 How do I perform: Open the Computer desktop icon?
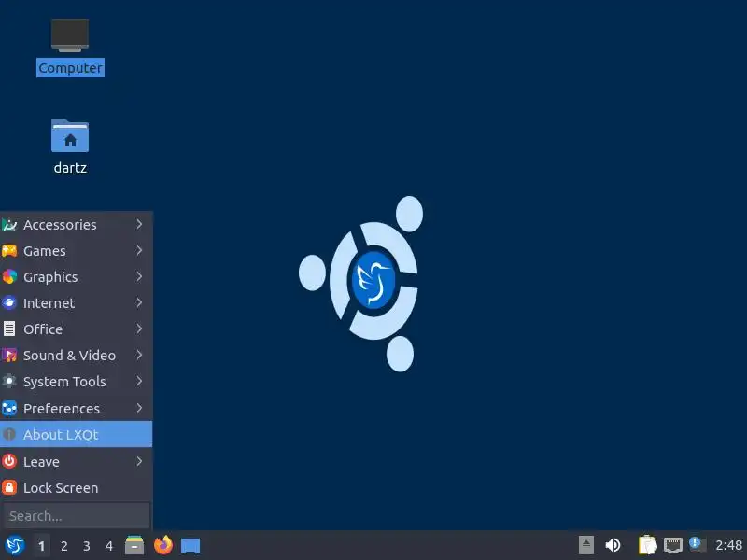(x=70, y=35)
